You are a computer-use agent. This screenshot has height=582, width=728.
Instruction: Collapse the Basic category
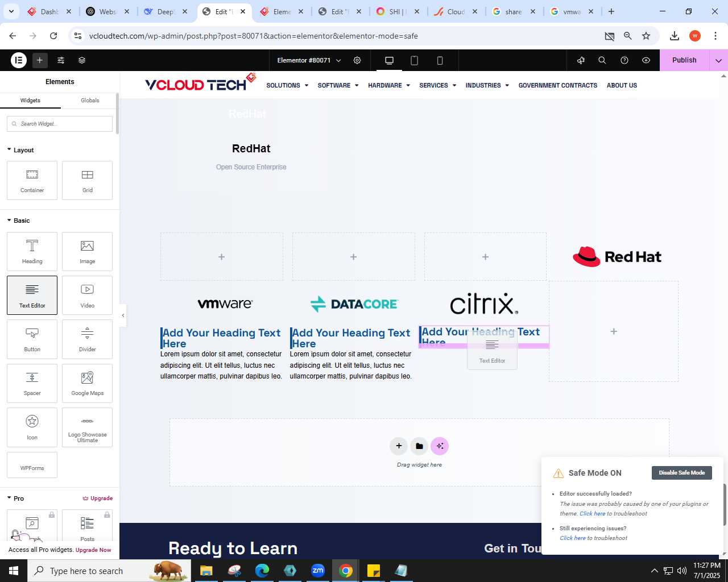[x=19, y=221]
